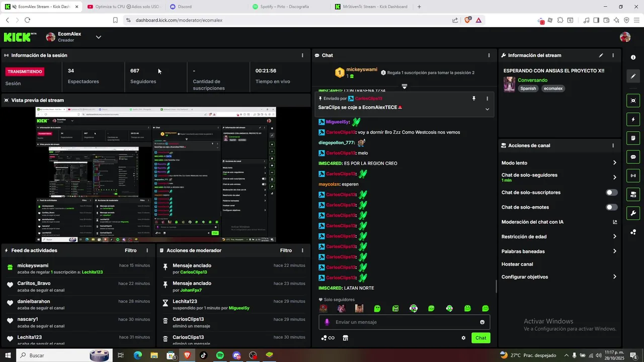Open the pinned message three-dot options
This screenshot has height=362, width=644.
[x=487, y=99]
